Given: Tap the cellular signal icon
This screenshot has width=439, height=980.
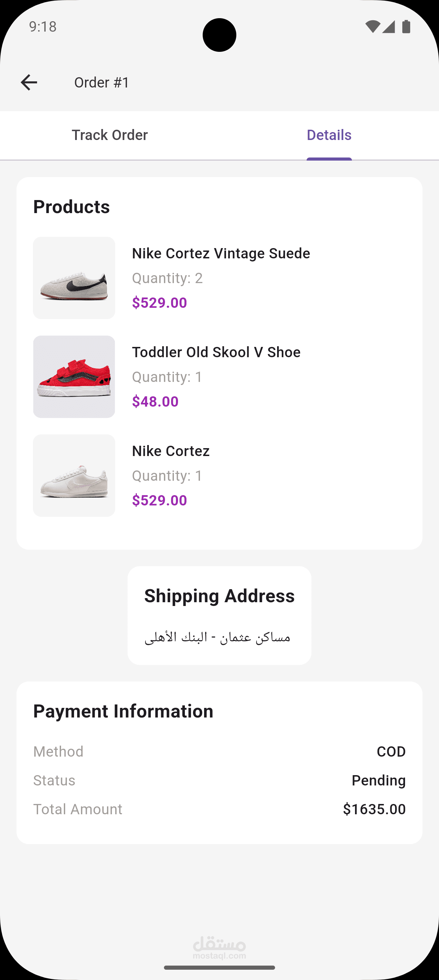Looking at the screenshot, I should tap(389, 27).
